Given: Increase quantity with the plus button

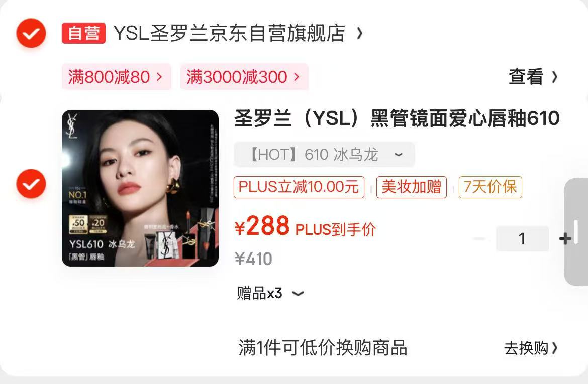Looking at the screenshot, I should pos(565,238).
